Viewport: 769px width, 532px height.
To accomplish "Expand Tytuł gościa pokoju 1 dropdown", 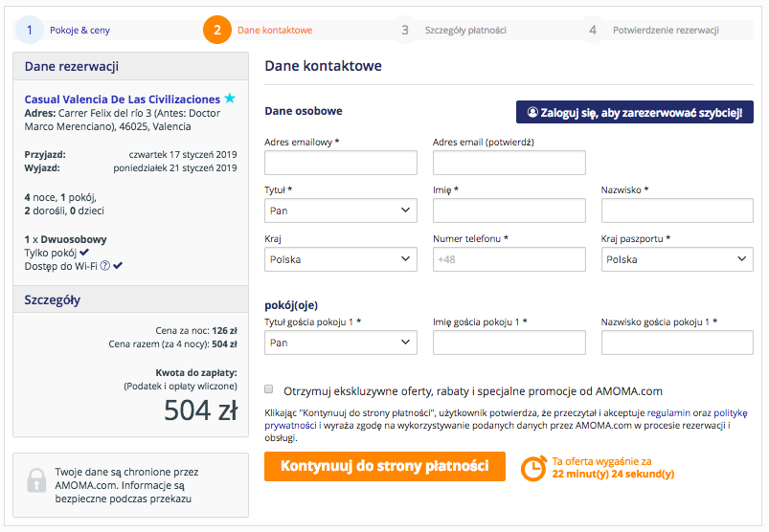I will [341, 343].
